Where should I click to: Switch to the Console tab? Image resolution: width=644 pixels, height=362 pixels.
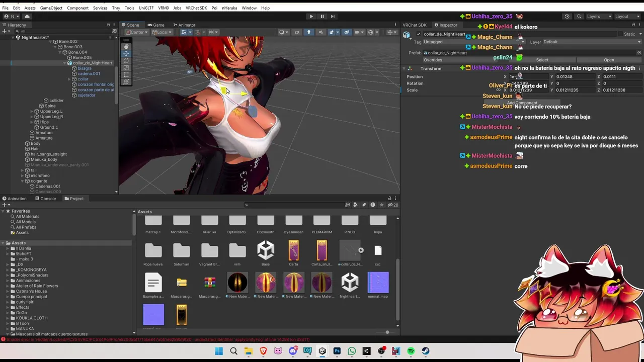tap(45, 199)
